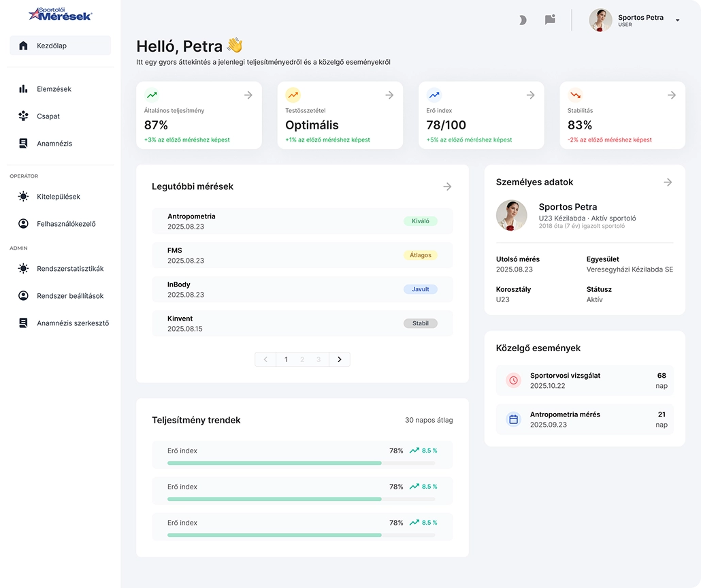Click the Rendszerstatisztikák icon
The height and width of the screenshot is (588, 701).
point(23,268)
